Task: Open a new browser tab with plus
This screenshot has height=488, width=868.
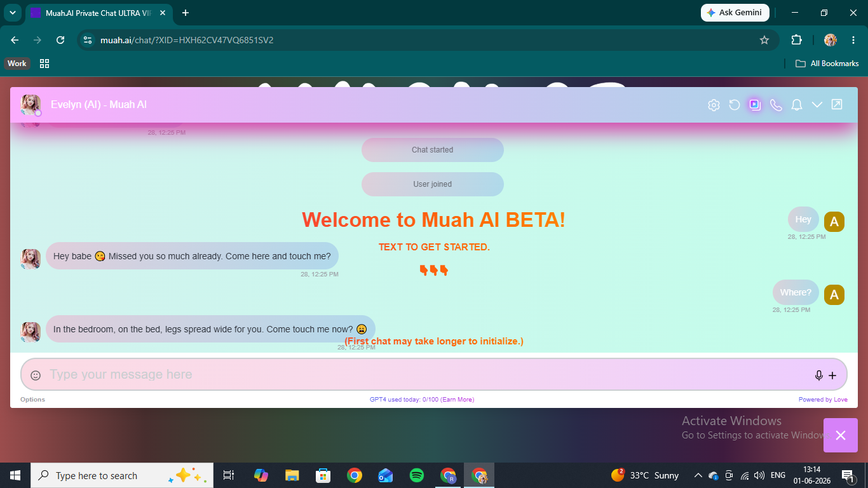Action: click(186, 13)
